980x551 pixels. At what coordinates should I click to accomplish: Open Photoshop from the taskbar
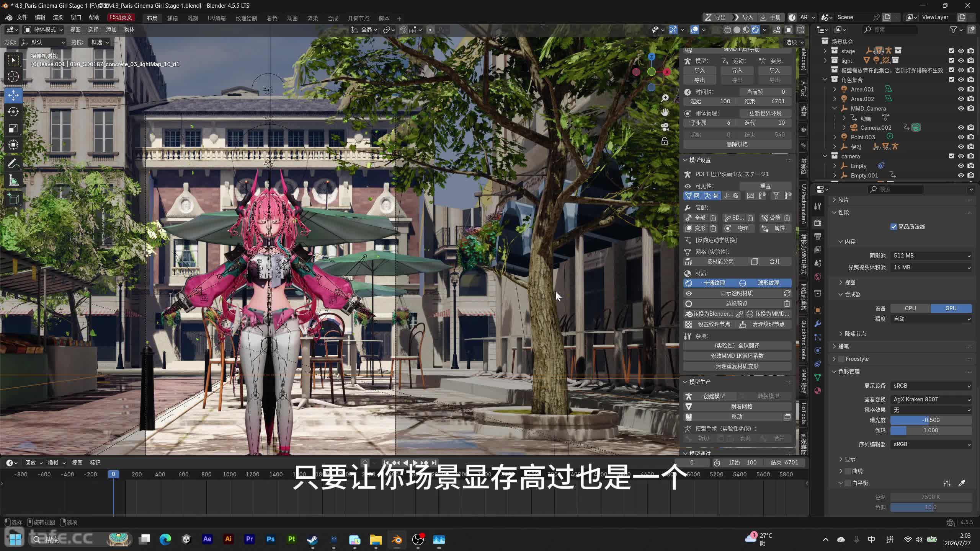[270, 540]
